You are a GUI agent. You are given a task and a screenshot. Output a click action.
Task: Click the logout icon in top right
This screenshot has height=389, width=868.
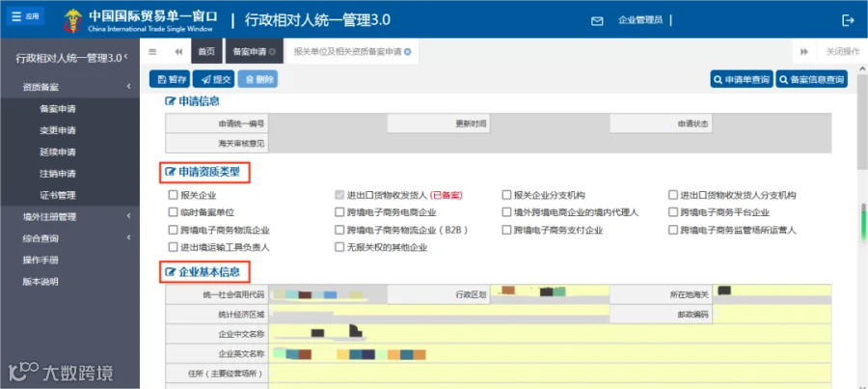click(x=848, y=20)
